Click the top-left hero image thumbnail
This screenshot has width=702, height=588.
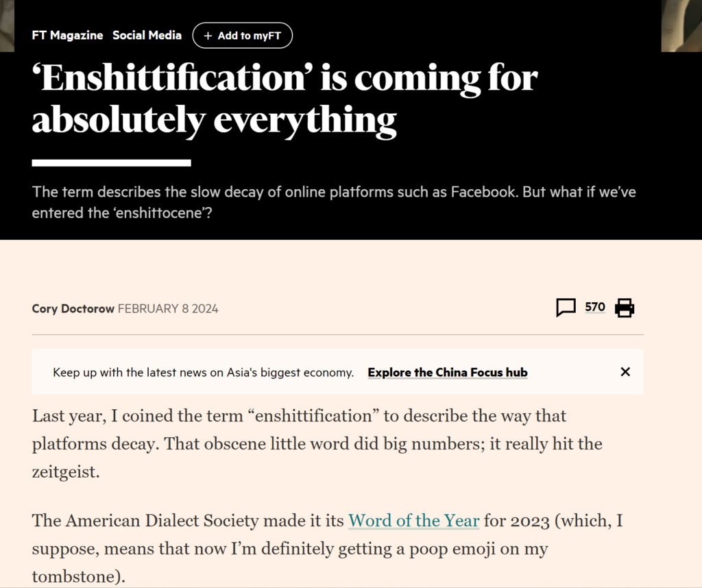[7, 26]
